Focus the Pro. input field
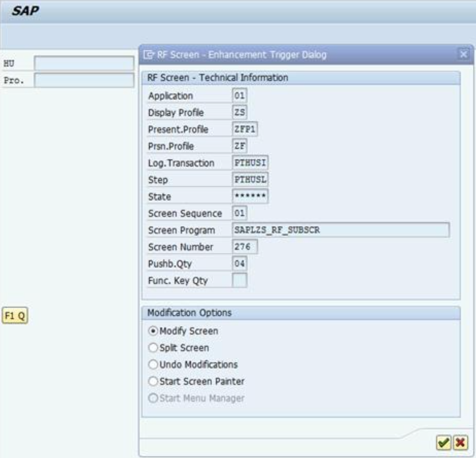The width and height of the screenshot is (476, 458). (84, 80)
